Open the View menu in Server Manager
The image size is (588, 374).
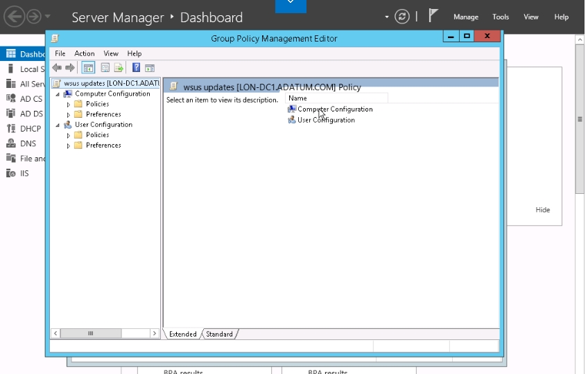(x=531, y=17)
